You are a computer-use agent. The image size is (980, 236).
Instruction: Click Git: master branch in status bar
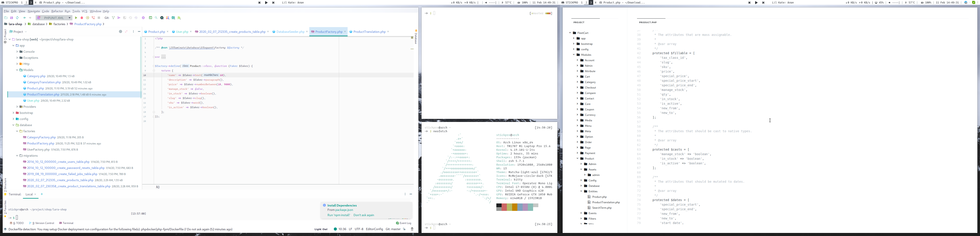pyautogui.click(x=393, y=229)
